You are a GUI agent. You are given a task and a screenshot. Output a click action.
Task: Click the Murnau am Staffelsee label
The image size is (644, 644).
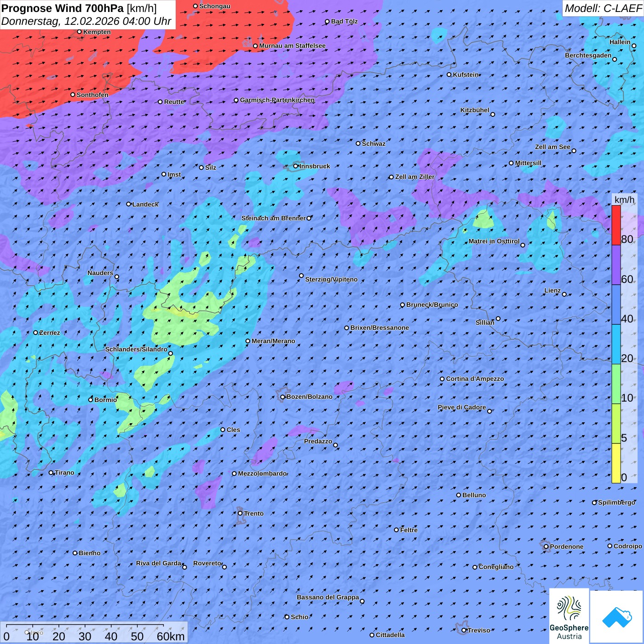point(292,46)
